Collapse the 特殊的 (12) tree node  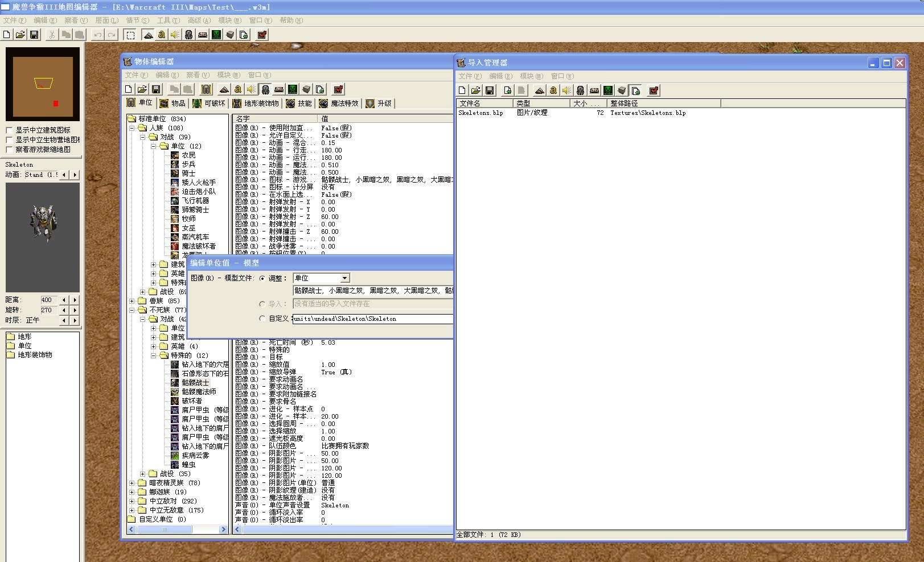coord(153,356)
